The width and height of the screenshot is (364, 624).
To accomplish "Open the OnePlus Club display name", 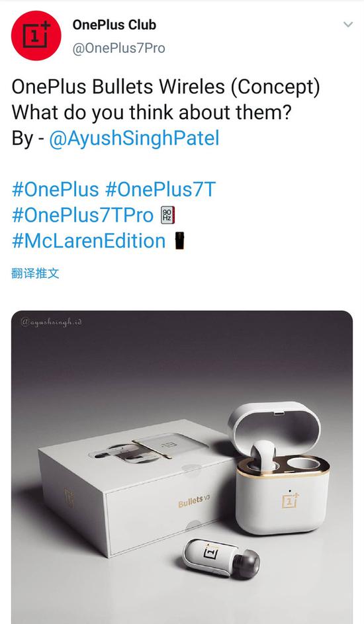I will pos(114,24).
